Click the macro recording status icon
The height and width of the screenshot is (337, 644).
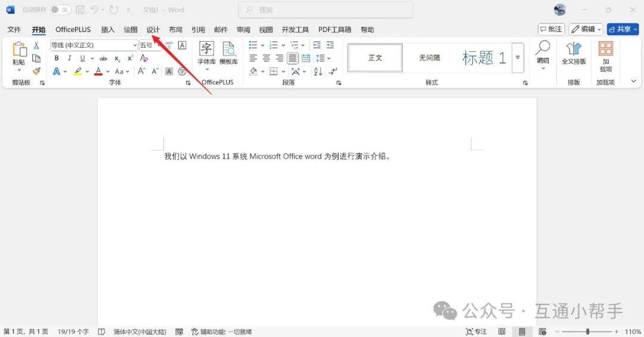pos(179,332)
